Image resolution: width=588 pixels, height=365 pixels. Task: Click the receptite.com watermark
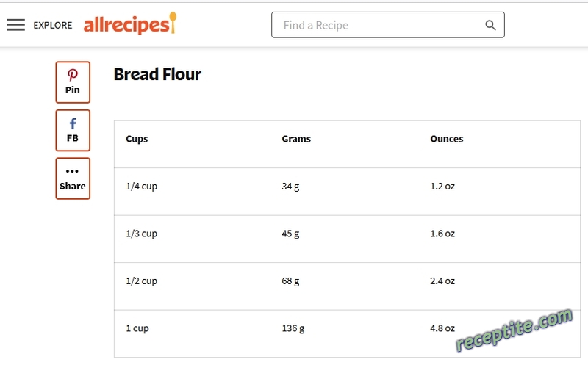tap(514, 330)
